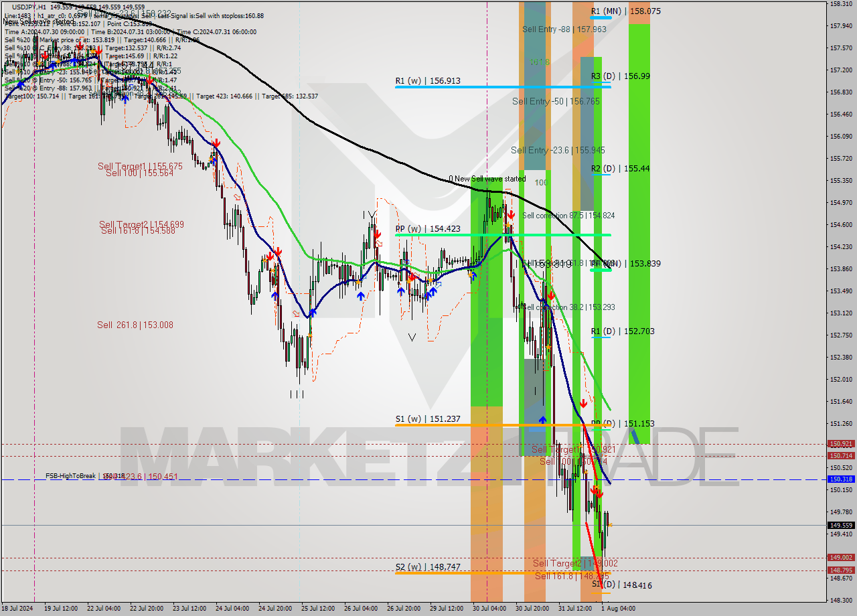Select the R3 (D) | 156.99 pivot label
Image resolution: width=857 pixels, height=616 pixels.
click(x=621, y=76)
